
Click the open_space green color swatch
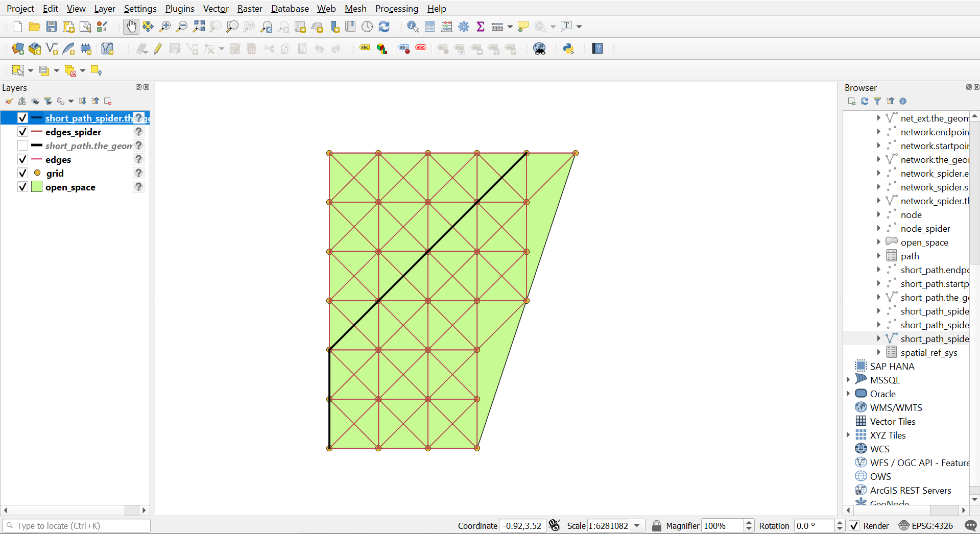point(37,187)
